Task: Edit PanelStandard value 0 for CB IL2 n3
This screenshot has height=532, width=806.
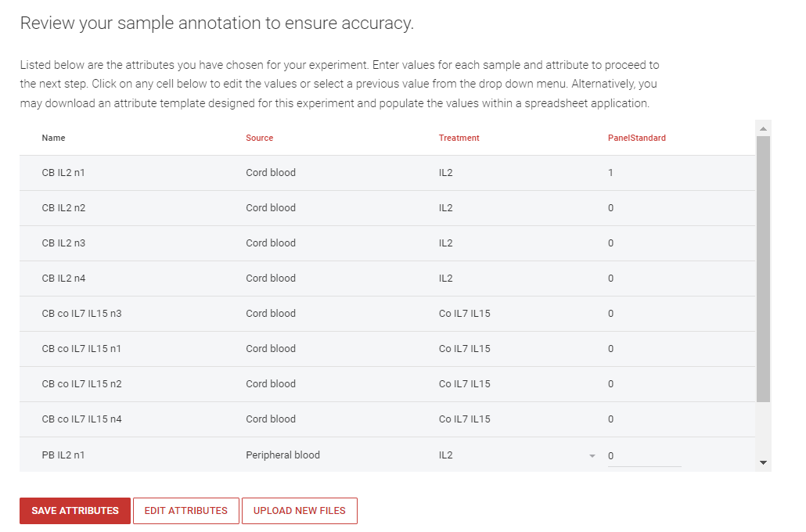Action: point(610,243)
